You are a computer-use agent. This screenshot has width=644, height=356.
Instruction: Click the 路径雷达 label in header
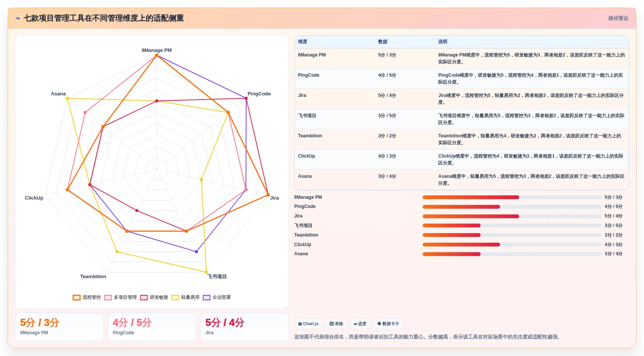618,18
